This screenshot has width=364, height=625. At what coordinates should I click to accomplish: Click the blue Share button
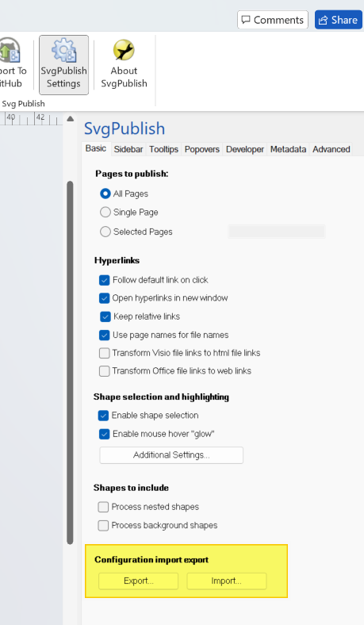[339, 20]
